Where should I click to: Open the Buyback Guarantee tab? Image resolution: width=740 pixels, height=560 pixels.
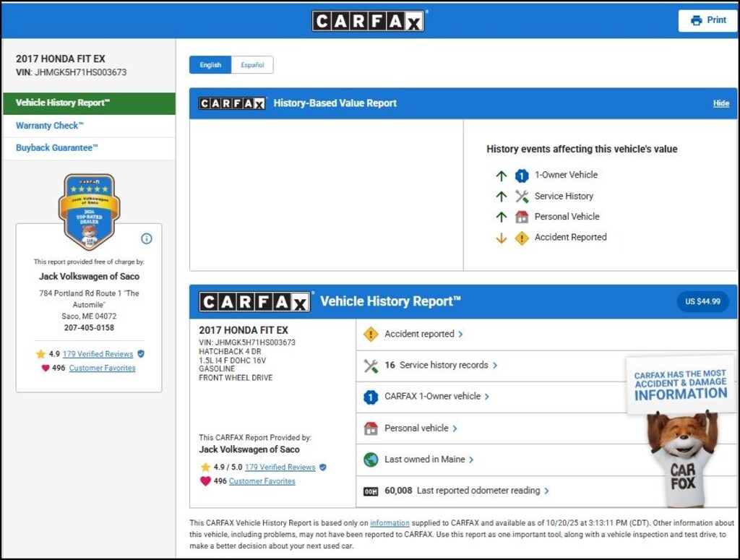point(56,148)
